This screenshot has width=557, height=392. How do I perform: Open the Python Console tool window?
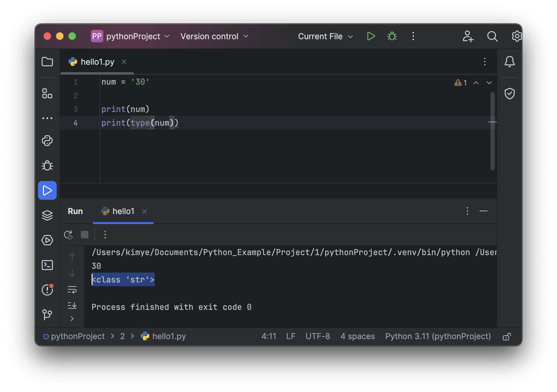click(x=47, y=141)
